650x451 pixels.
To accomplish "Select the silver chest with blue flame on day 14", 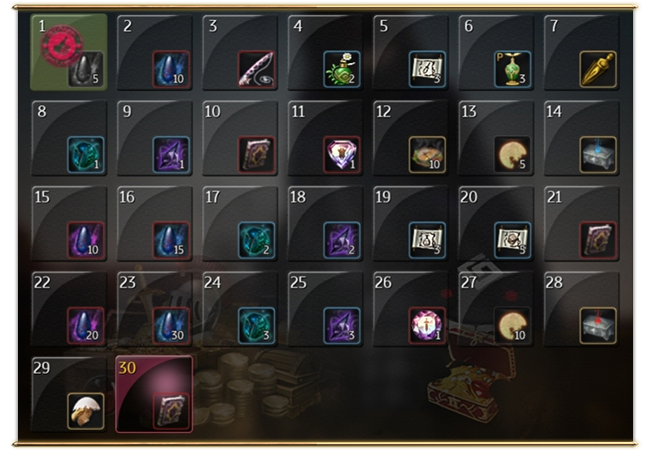I will pos(598,155).
